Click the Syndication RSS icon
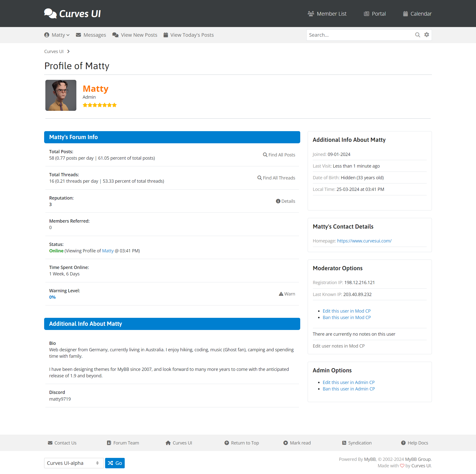 pyautogui.click(x=344, y=443)
